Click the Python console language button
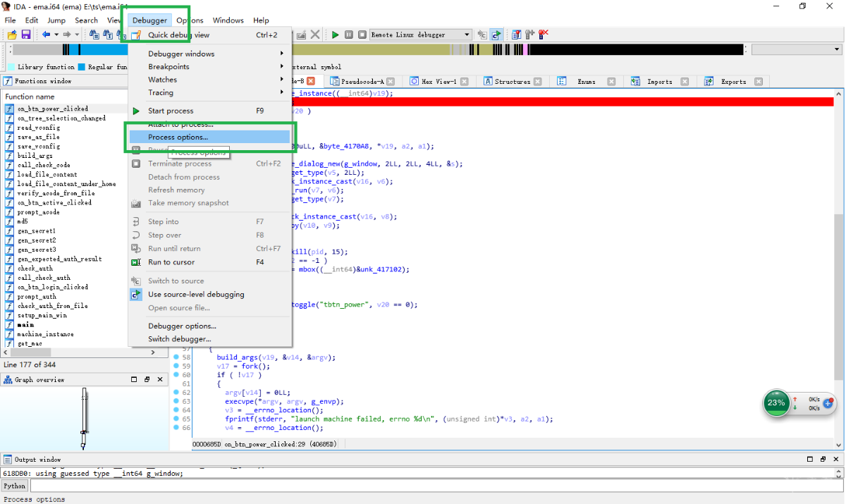The image size is (846, 504). [14, 486]
